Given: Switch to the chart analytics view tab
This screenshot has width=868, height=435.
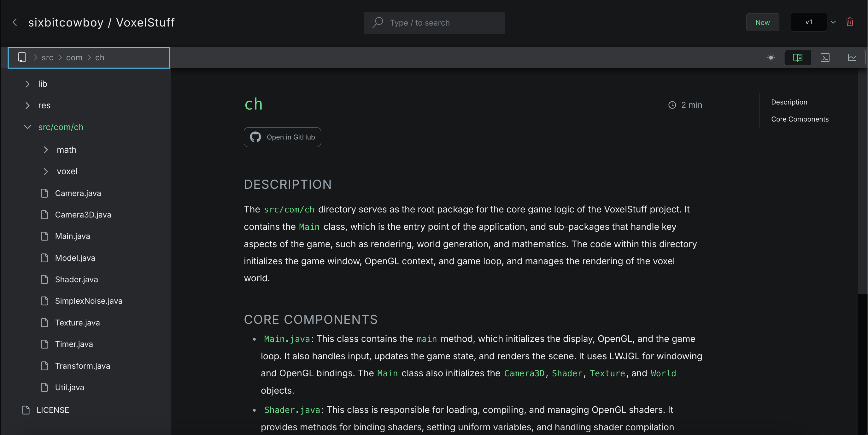Looking at the screenshot, I should point(852,58).
